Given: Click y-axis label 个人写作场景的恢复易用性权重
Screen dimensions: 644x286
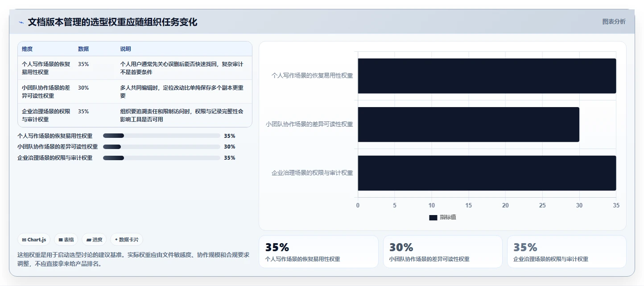Looking at the screenshot, I should click(x=312, y=76).
